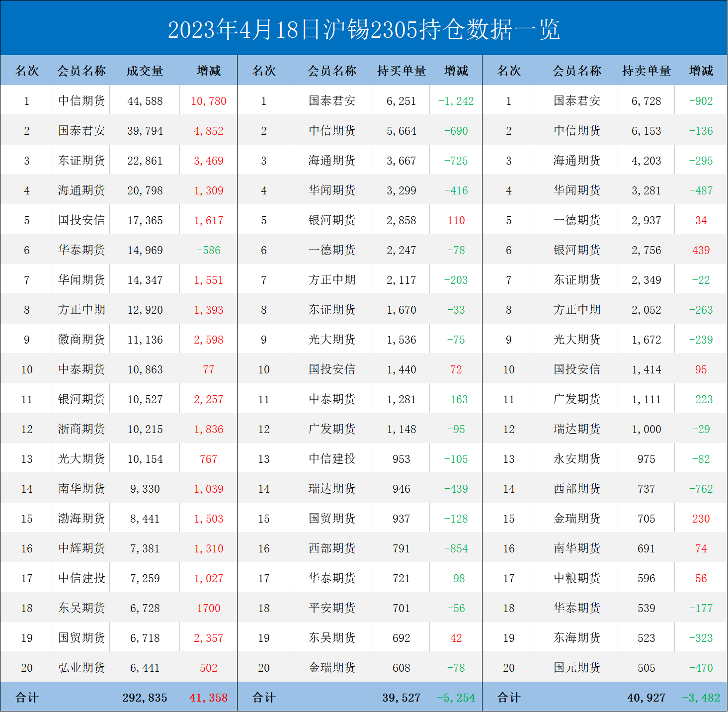Select the buy position "5,664"

402,131
